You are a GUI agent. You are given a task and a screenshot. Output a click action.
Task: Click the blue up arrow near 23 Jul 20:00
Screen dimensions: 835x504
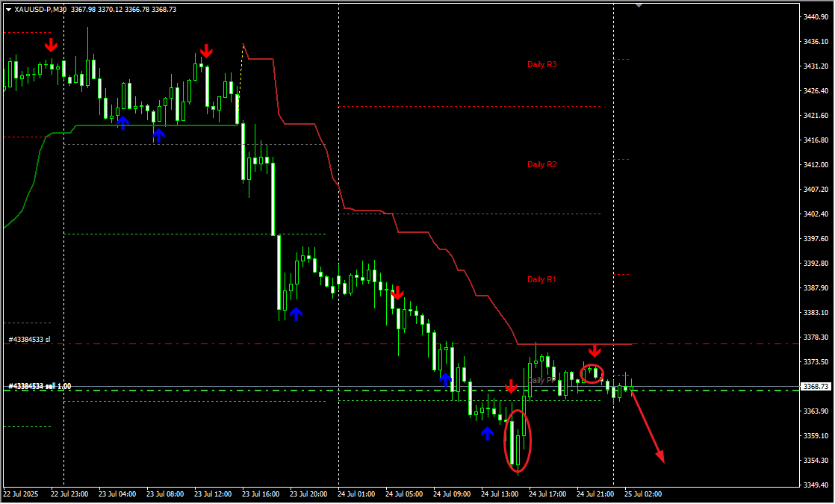tap(297, 314)
